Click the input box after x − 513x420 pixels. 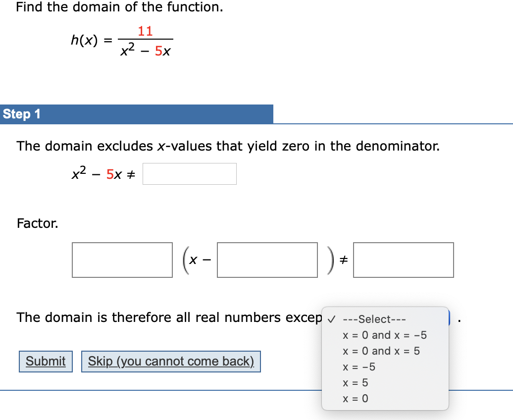point(267,260)
